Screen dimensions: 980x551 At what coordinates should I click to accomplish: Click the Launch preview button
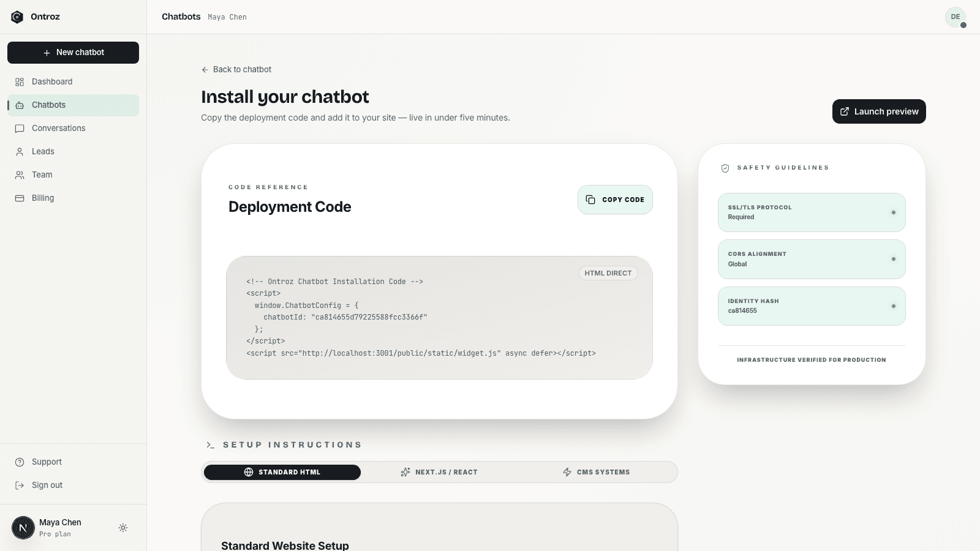(879, 111)
